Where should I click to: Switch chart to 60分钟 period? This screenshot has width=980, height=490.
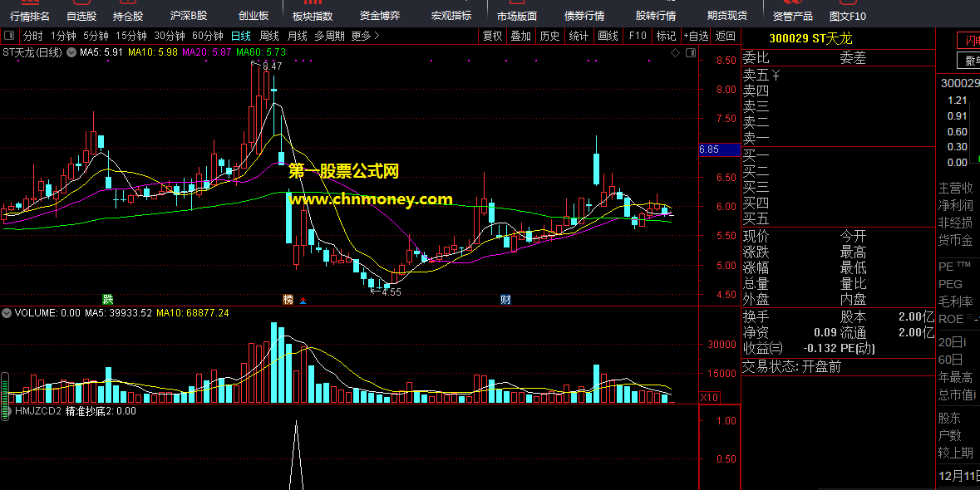click(x=208, y=37)
